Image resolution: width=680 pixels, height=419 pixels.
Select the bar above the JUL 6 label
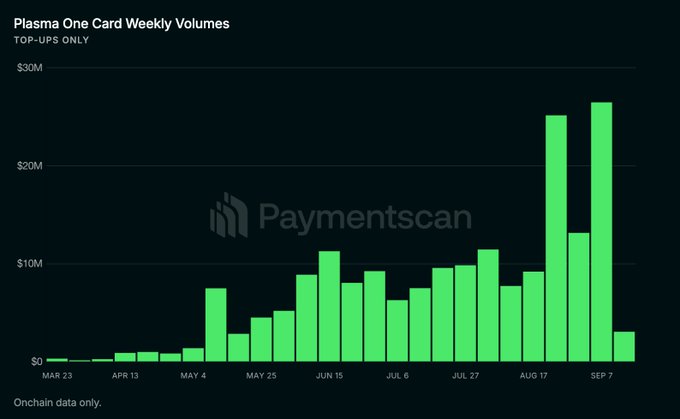[x=397, y=331]
